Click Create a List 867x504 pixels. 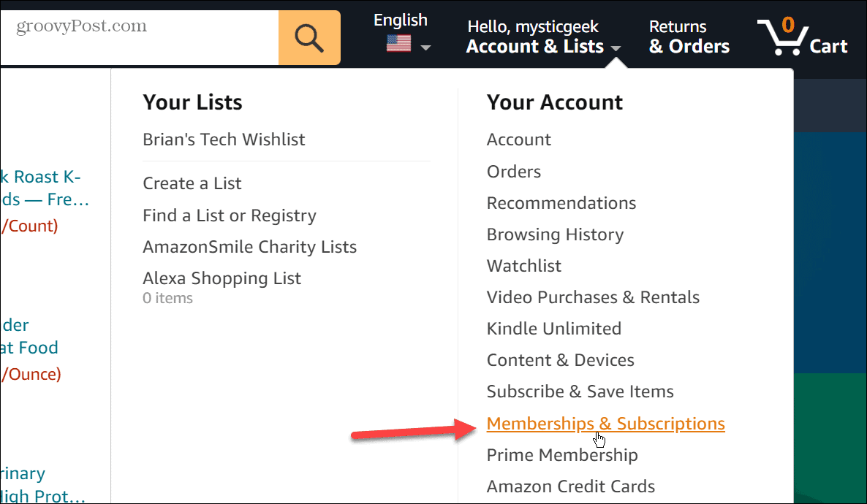(192, 183)
